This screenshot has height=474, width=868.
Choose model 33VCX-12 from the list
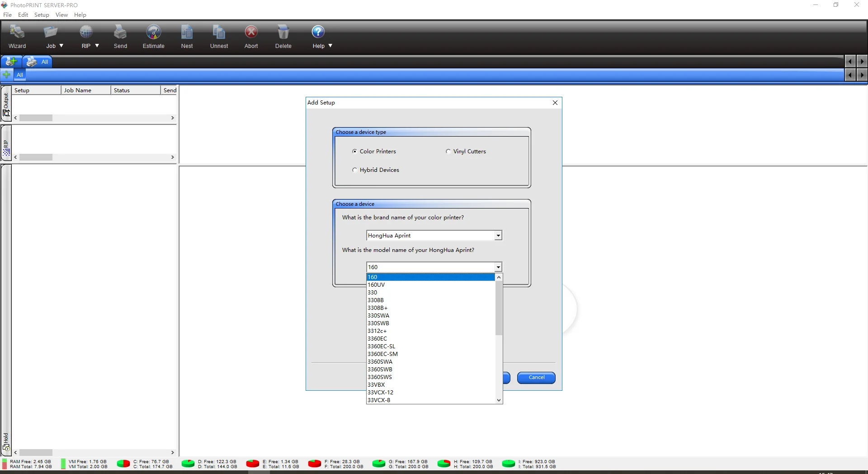click(431, 393)
